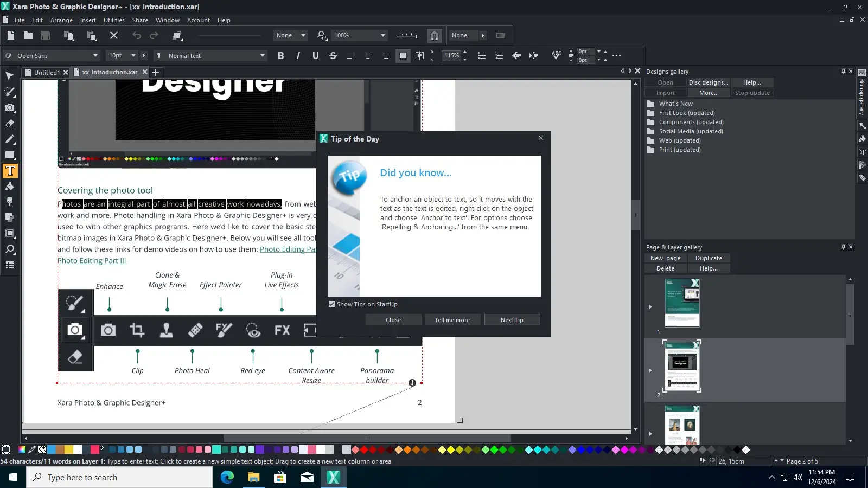Open the 100% zoom dropdown
This screenshot has width=868, height=488.
(359, 35)
